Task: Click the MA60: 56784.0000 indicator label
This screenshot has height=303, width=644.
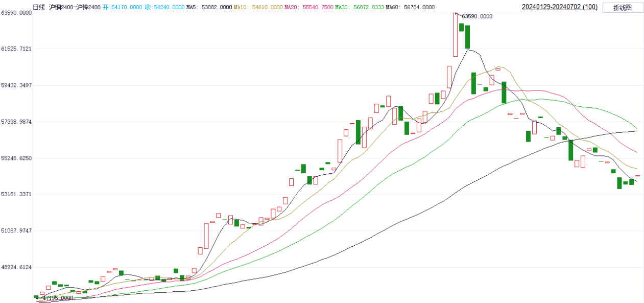Action: [411, 7]
